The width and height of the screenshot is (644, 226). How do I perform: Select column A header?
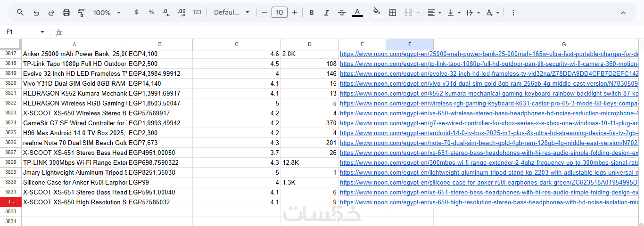pos(74,44)
